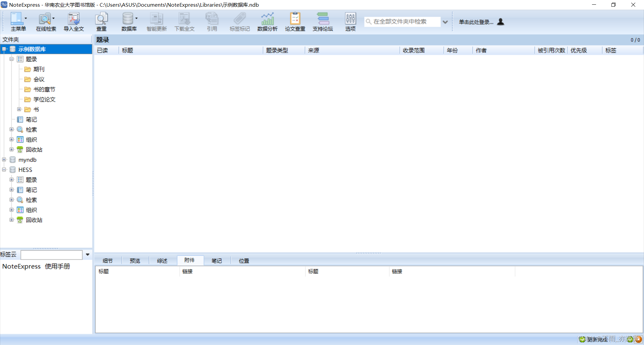Click the 查重 duplicate check icon
The width and height of the screenshot is (644, 345).
click(x=101, y=19)
